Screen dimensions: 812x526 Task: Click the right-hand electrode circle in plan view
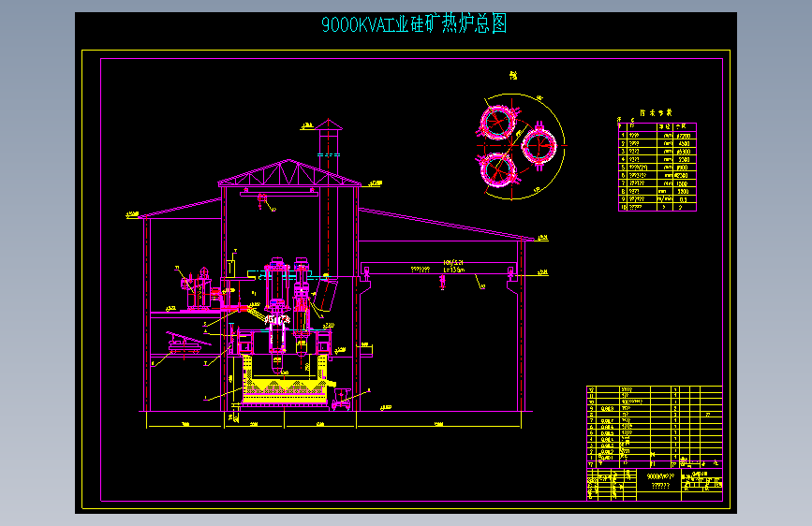[x=539, y=145]
